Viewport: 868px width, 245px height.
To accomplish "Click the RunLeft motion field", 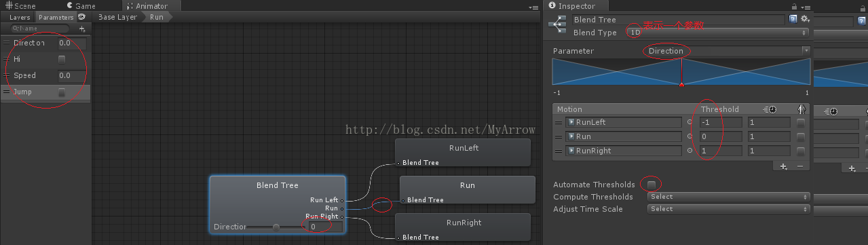I will point(624,123).
